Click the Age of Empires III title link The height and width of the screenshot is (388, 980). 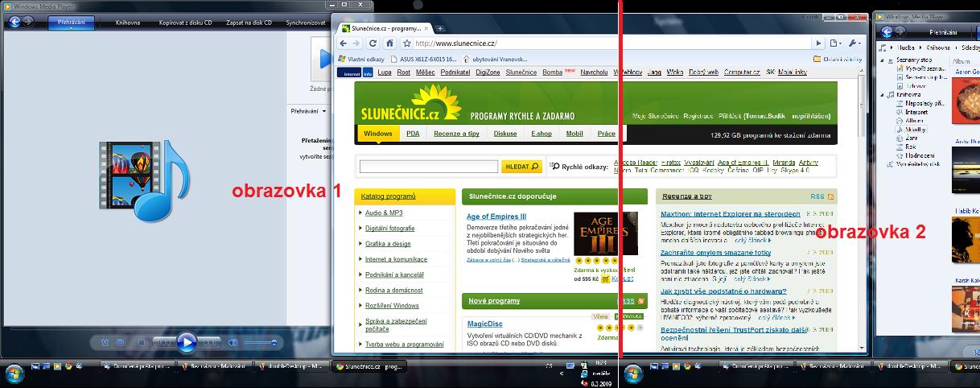pyautogui.click(x=496, y=217)
